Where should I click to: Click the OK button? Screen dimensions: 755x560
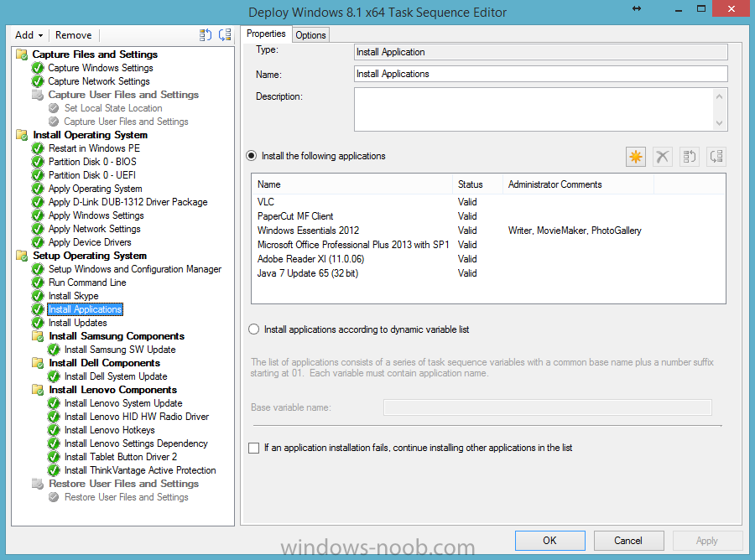549,540
